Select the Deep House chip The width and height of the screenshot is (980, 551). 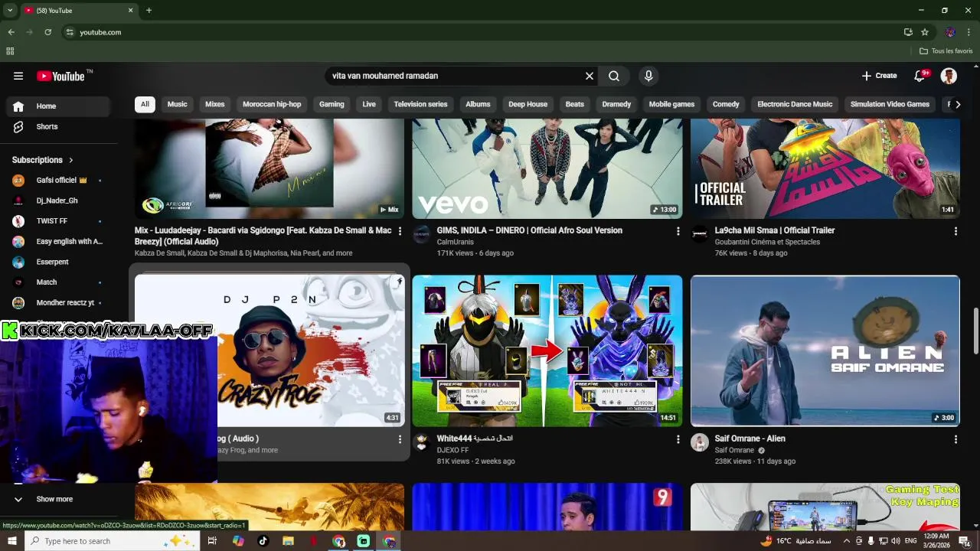click(528, 104)
